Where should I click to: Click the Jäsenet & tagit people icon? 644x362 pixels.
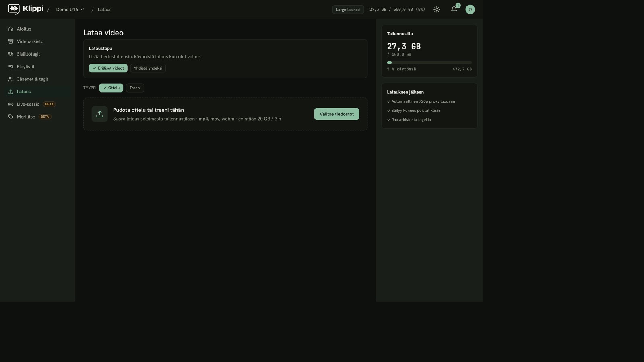11,79
